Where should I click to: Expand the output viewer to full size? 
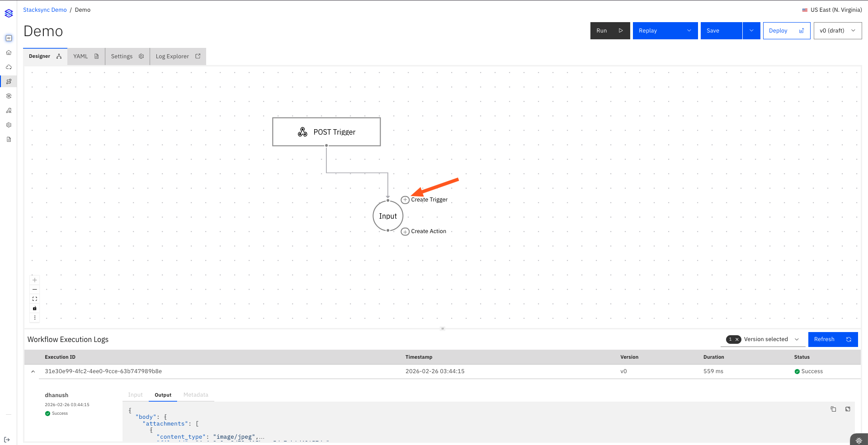click(848, 409)
